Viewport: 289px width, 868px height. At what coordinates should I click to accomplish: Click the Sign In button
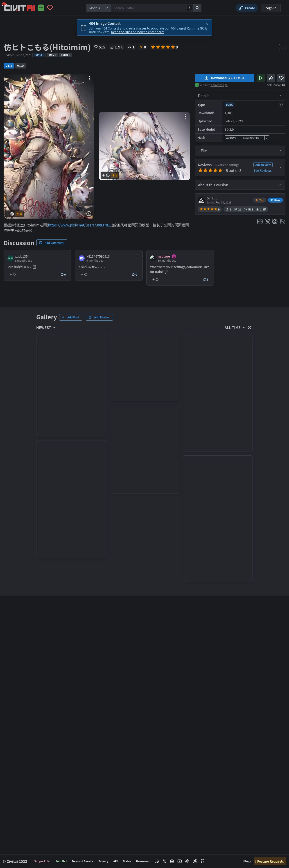271,8
